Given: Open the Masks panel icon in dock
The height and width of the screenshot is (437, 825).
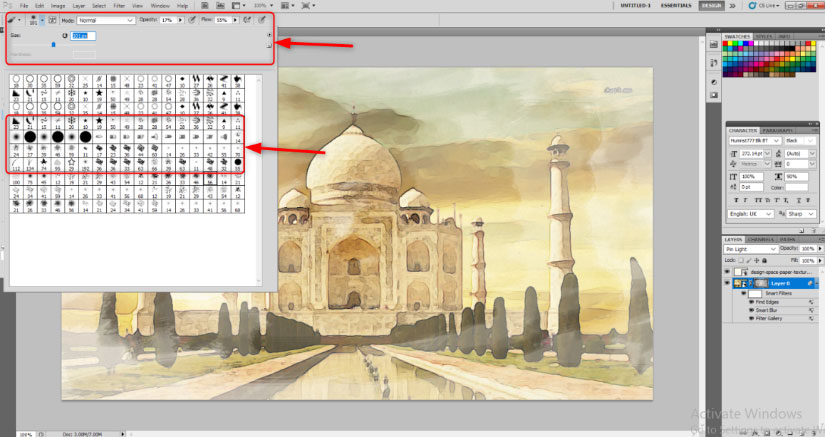Looking at the screenshot, I should click(713, 95).
